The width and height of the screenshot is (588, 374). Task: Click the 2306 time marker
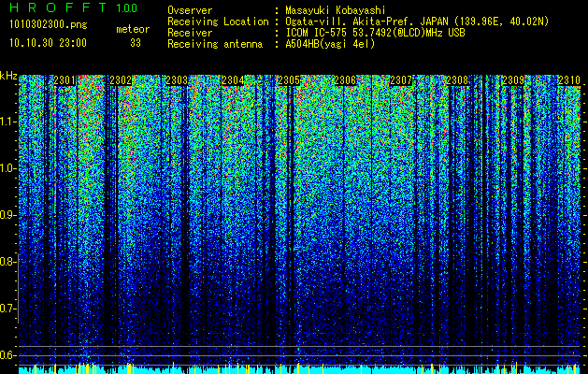pos(345,80)
